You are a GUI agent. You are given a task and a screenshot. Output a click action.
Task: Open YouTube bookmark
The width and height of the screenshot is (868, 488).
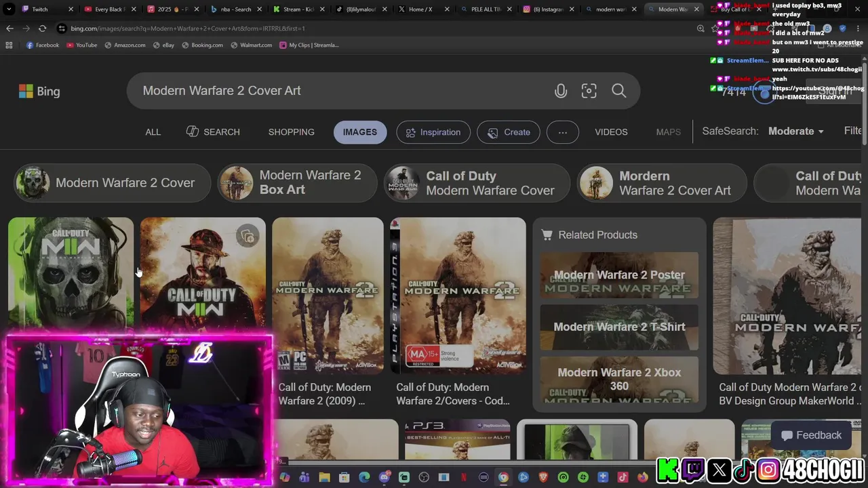tap(81, 45)
